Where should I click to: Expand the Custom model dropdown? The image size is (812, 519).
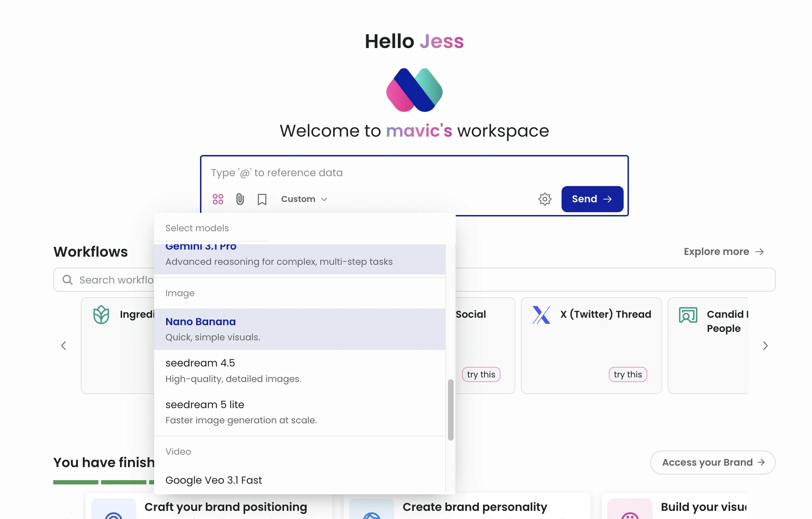(304, 199)
